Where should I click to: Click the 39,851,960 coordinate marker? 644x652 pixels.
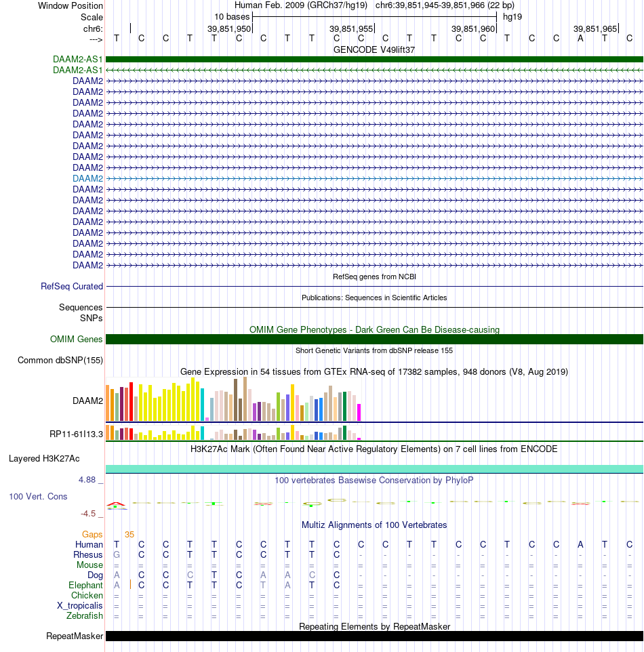pos(473,28)
